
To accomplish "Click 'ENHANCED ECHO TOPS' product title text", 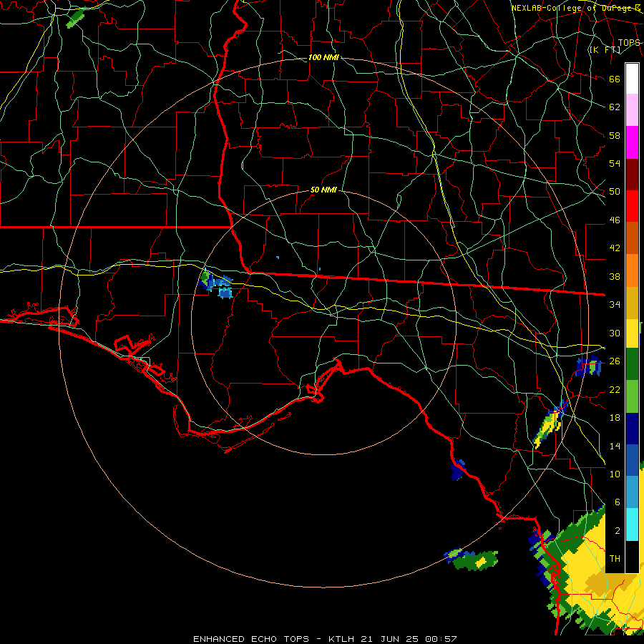I will click(x=251, y=639).
